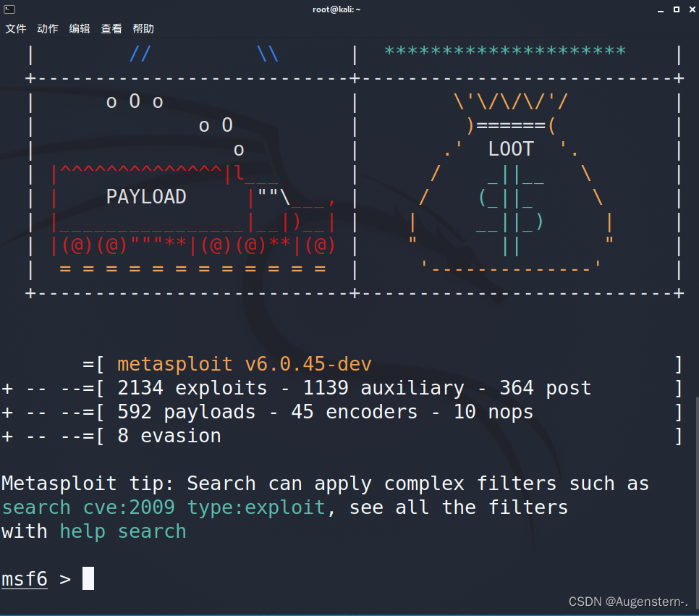Close the root@kali terminal window
Screen dimensions: 699x616
(x=692, y=9)
